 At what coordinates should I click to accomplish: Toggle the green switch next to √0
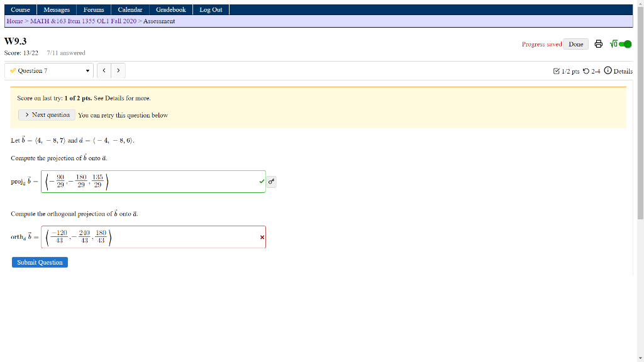point(625,45)
